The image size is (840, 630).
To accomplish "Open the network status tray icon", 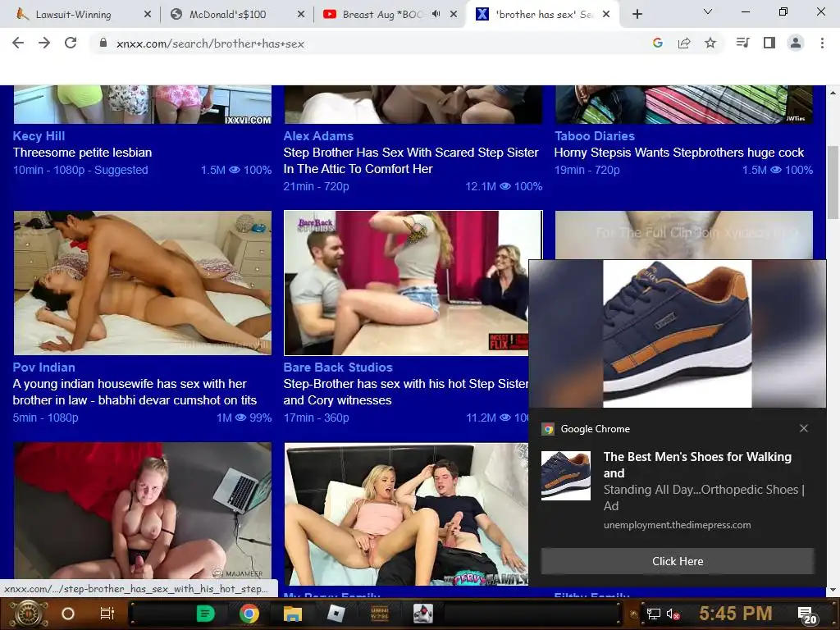I will [653, 614].
